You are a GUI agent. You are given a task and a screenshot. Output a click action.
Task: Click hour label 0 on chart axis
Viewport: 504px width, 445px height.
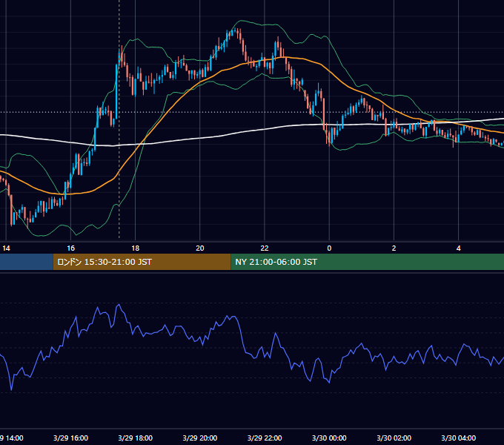point(329,248)
